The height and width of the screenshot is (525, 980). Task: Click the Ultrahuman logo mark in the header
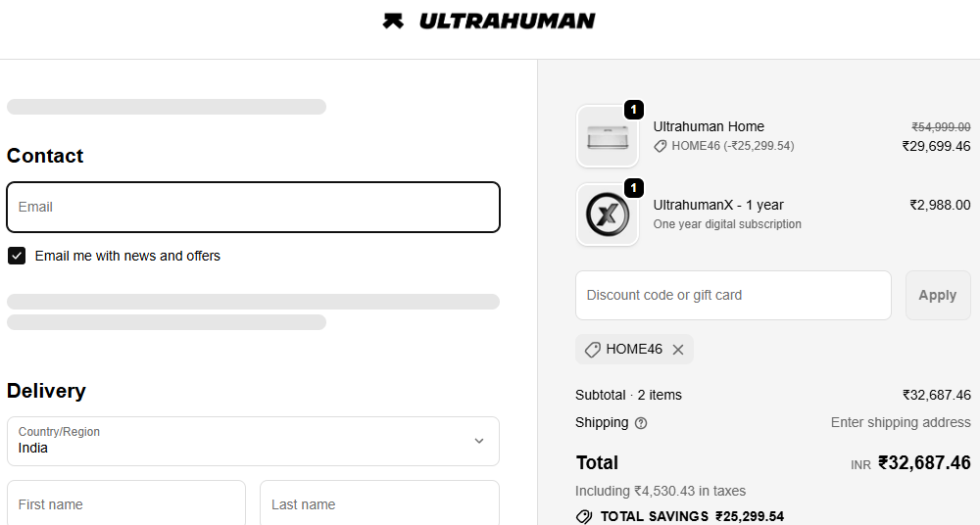393,21
